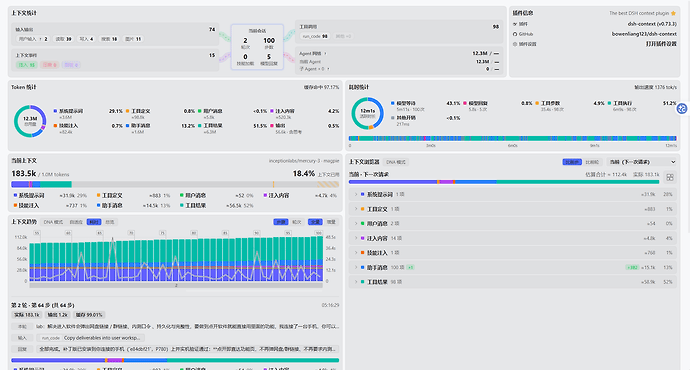This screenshot has height=370, width=690.
Task: Click the plugin icon in the 插件信息 panel
Action: tap(515, 24)
